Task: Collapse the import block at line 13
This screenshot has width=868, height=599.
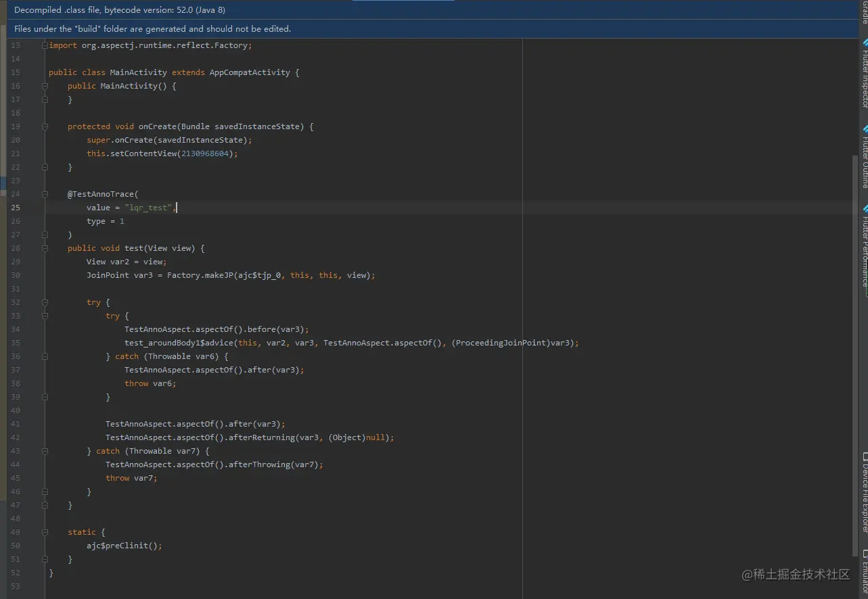Action: [45, 45]
